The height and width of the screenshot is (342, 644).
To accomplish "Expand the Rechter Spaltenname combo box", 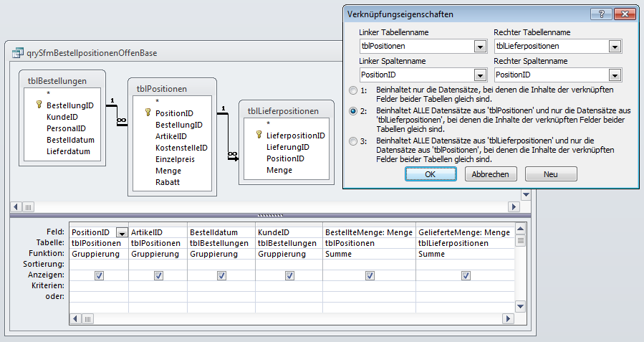I will 615,75.
